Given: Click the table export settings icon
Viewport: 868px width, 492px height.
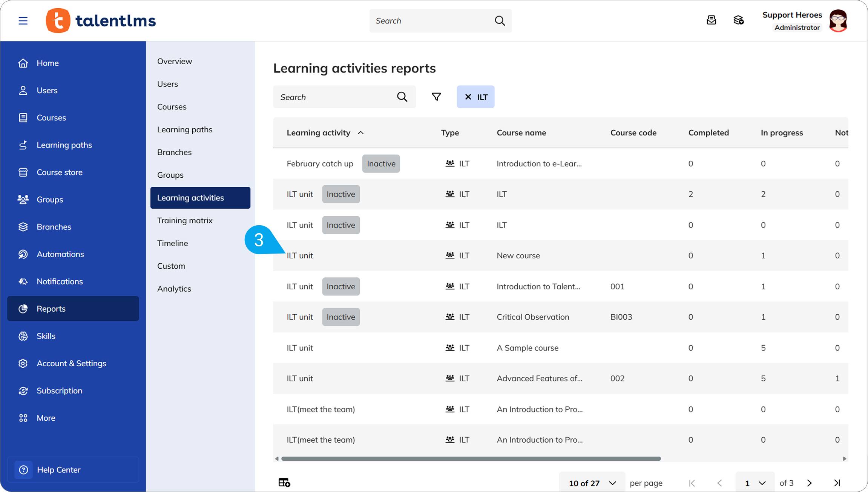Looking at the screenshot, I should pos(284,482).
